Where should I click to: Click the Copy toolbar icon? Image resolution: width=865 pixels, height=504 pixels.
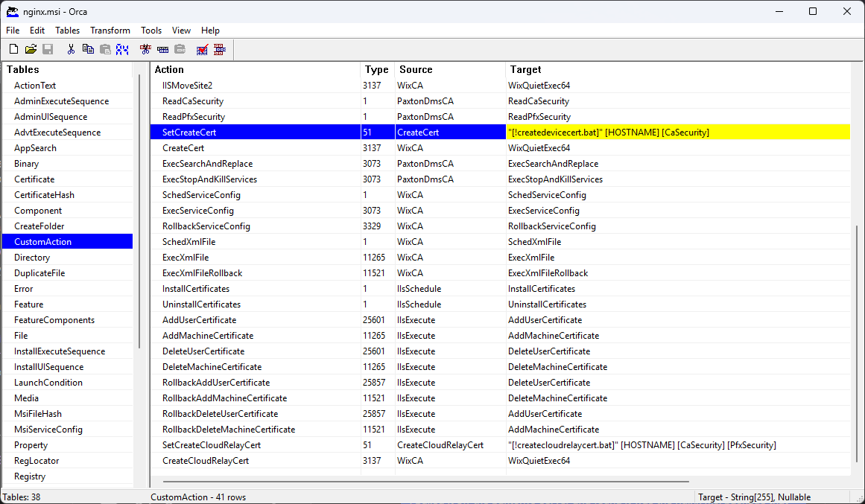(x=88, y=50)
